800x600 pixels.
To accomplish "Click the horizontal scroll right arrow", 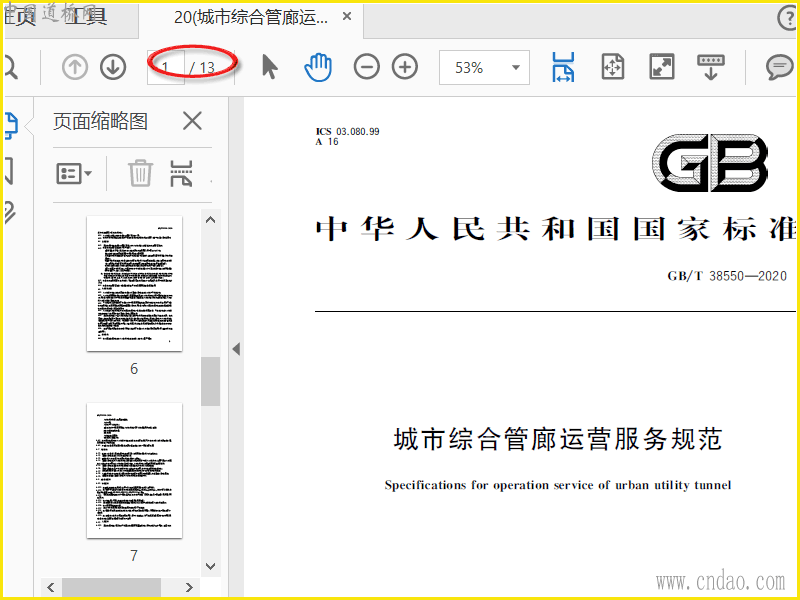I will coord(189,587).
